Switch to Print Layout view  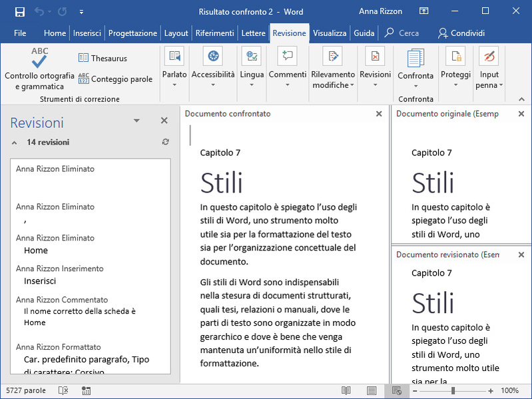pyautogui.click(x=372, y=390)
